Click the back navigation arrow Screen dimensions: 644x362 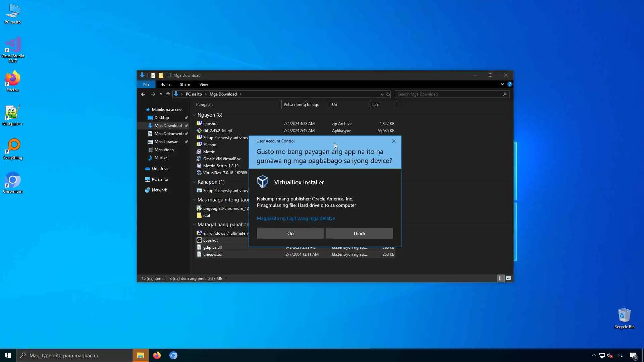coord(143,94)
